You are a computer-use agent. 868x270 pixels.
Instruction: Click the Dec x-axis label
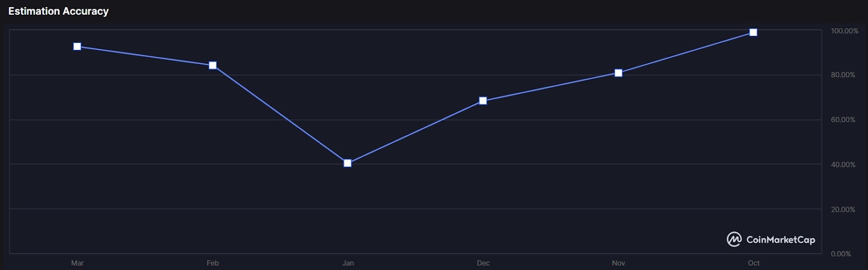pyautogui.click(x=483, y=263)
